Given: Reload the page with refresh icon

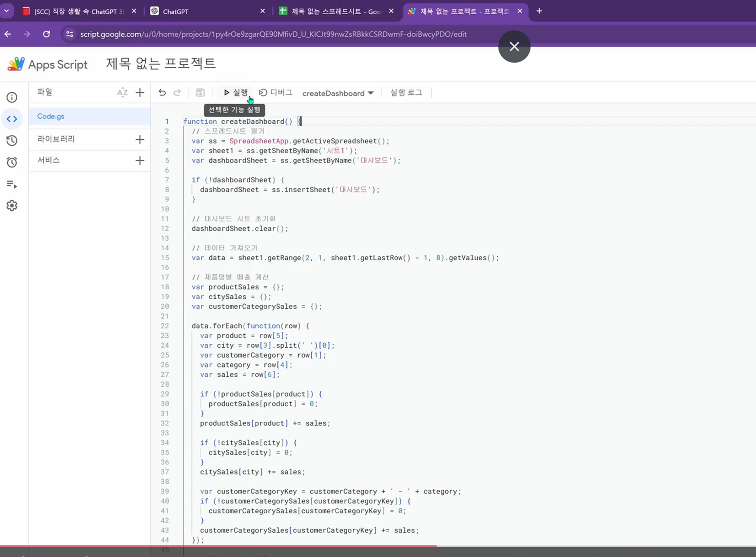Looking at the screenshot, I should click(47, 34).
